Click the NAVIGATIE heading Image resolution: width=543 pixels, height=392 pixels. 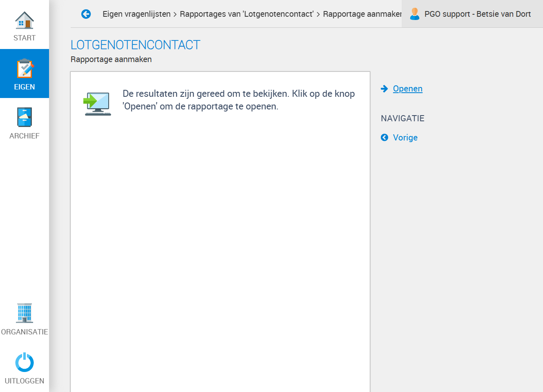[402, 118]
